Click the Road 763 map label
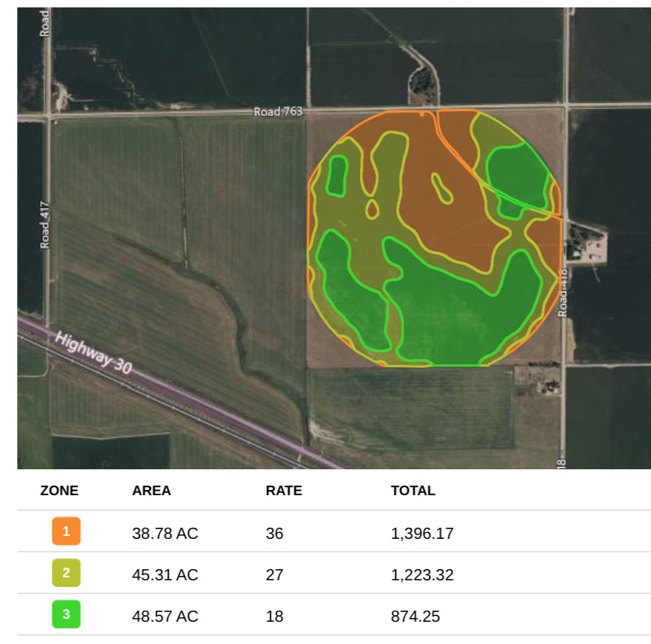Screen dimensions: 651x644 tap(278, 112)
